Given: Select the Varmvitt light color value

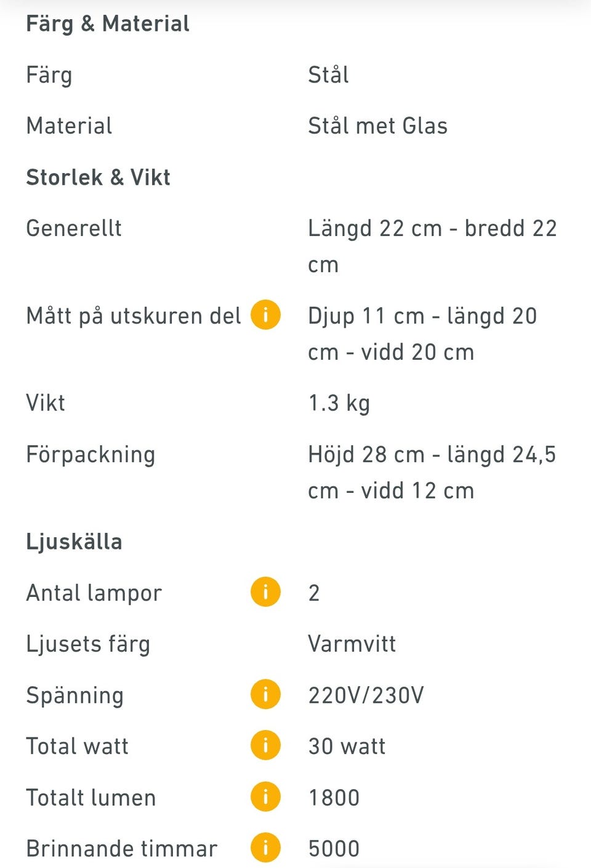Looking at the screenshot, I should [x=352, y=644].
